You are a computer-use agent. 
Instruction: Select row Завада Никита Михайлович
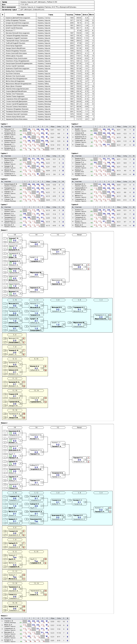[48, 48]
